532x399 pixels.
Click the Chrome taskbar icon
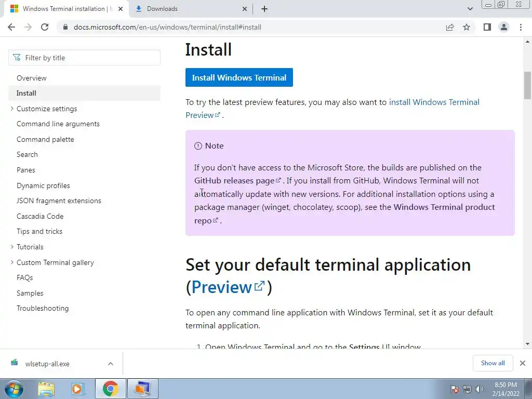(x=110, y=389)
